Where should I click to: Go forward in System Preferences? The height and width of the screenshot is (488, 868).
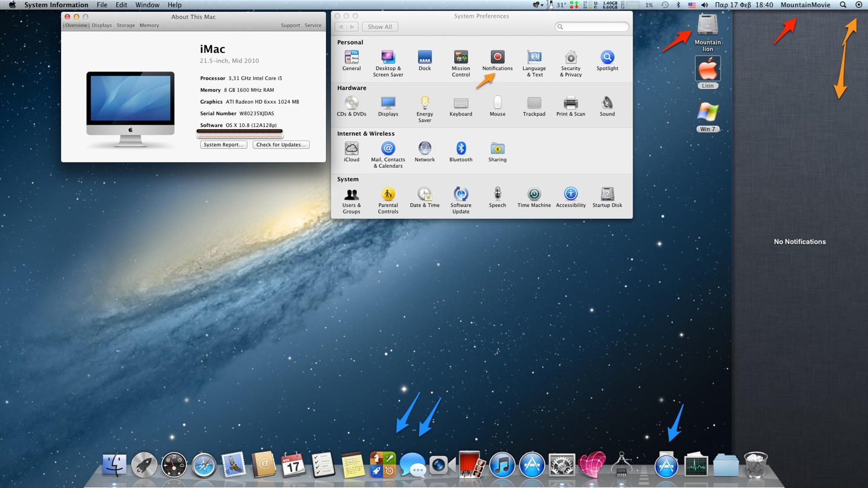click(353, 27)
